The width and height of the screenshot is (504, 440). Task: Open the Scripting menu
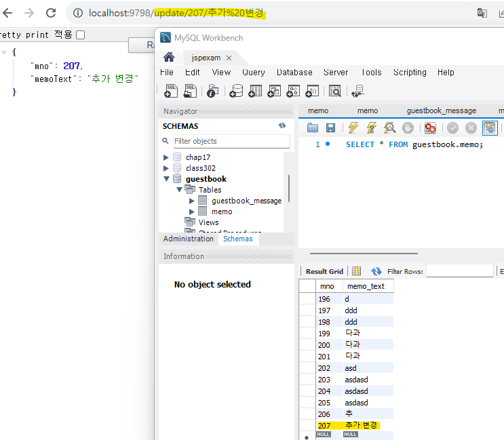pos(410,73)
